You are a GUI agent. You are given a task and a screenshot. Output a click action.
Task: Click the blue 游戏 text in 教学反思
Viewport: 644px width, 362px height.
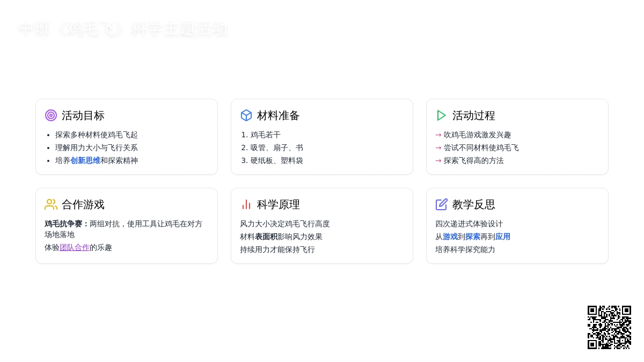point(450,237)
